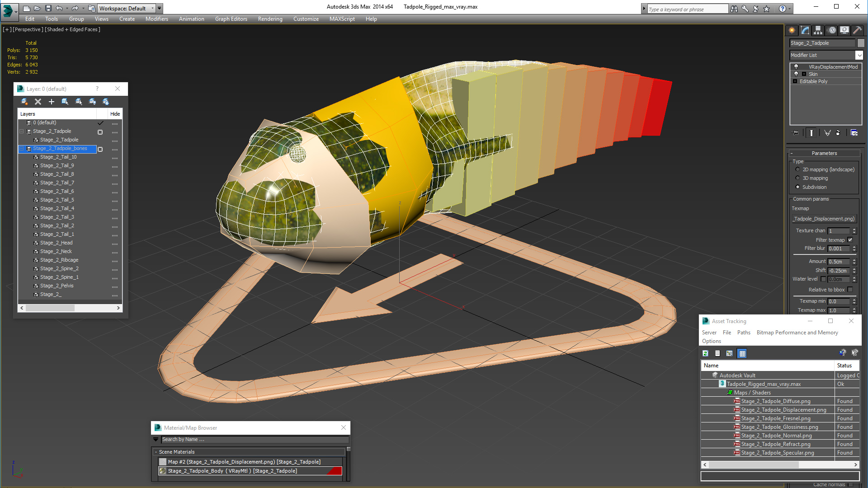Click Pin Stack icon below modifier stack
Image resolution: width=868 pixels, height=488 pixels.
point(796,133)
